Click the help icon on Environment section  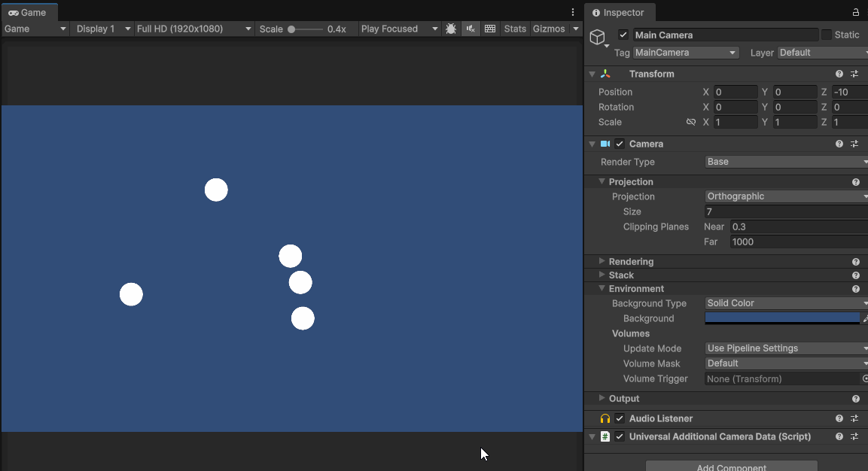(856, 289)
